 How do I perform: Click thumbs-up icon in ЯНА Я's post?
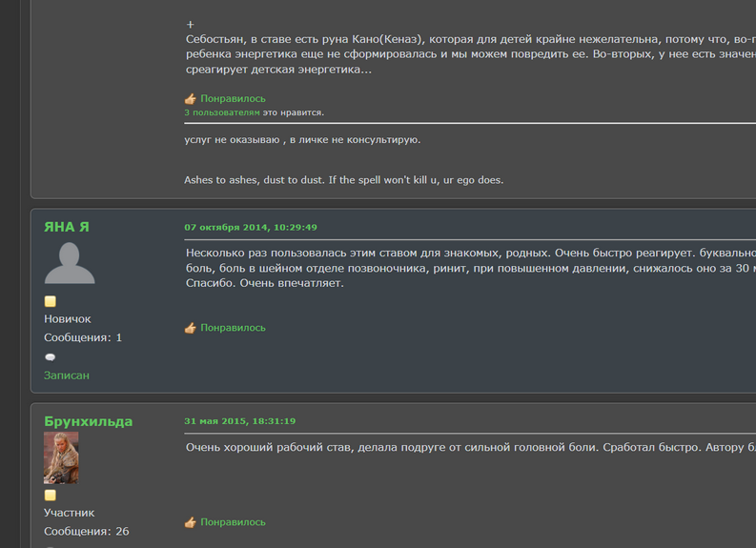(x=191, y=328)
